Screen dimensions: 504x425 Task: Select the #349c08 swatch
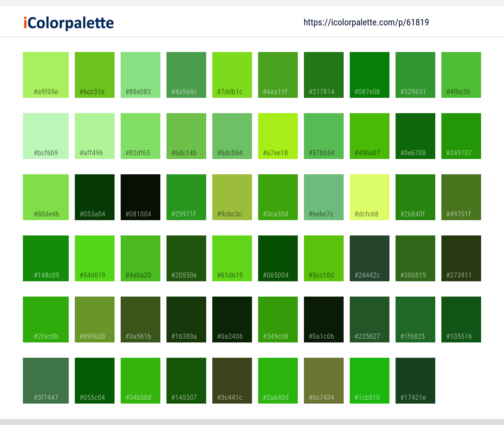coord(278,320)
